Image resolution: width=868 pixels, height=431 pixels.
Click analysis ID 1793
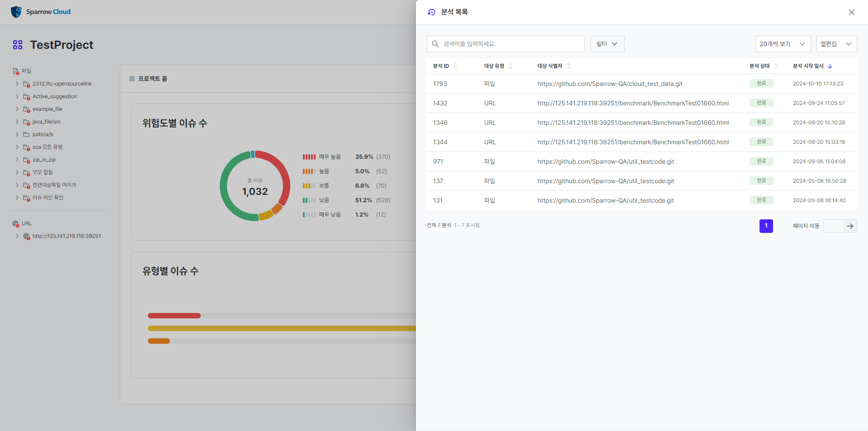pyautogui.click(x=440, y=84)
